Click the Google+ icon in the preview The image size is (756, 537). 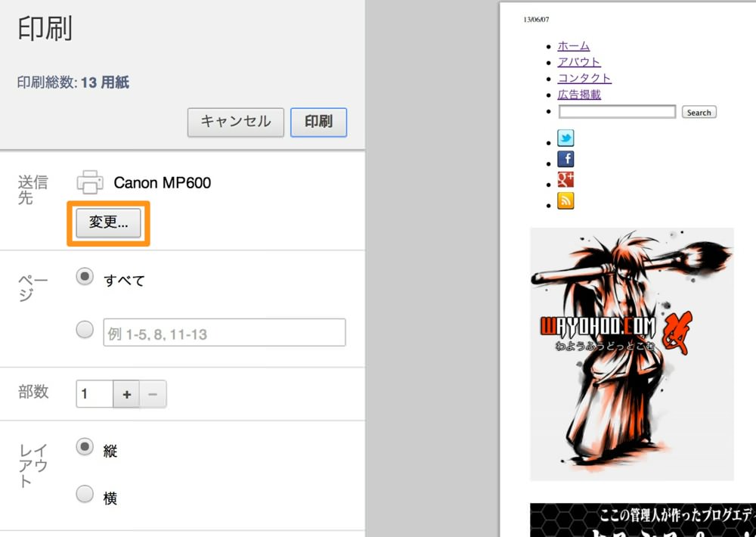565,179
